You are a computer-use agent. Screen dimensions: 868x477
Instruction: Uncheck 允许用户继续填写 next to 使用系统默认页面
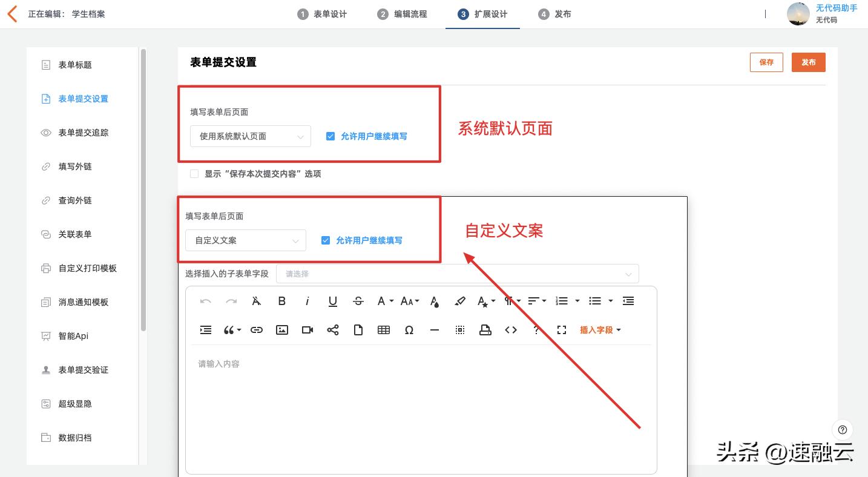click(330, 136)
